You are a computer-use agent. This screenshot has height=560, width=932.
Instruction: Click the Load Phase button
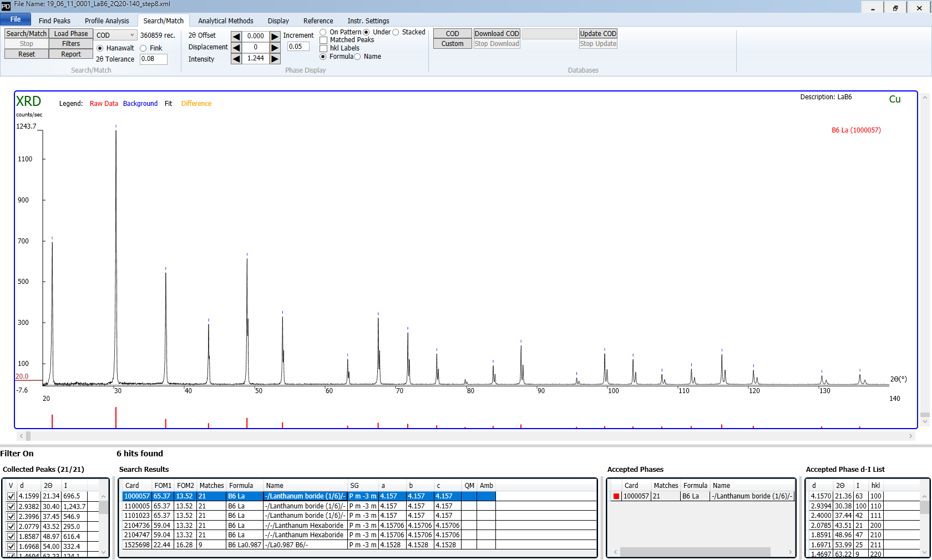[x=70, y=33]
